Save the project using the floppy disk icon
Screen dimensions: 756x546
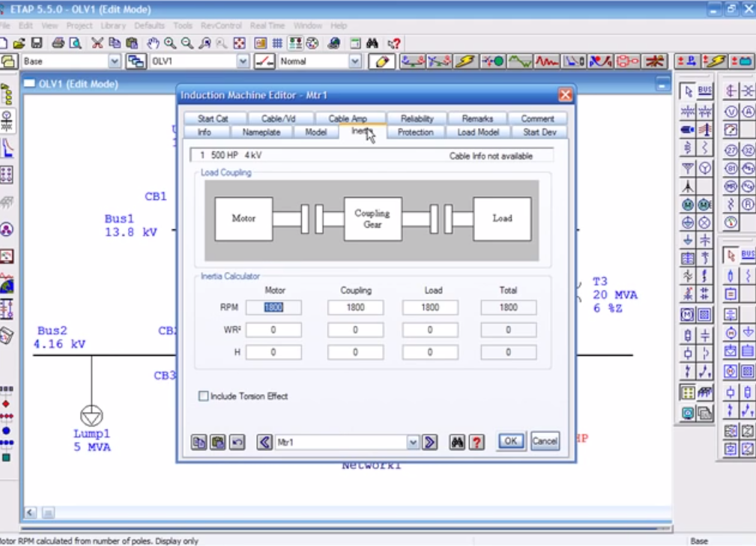coord(37,43)
